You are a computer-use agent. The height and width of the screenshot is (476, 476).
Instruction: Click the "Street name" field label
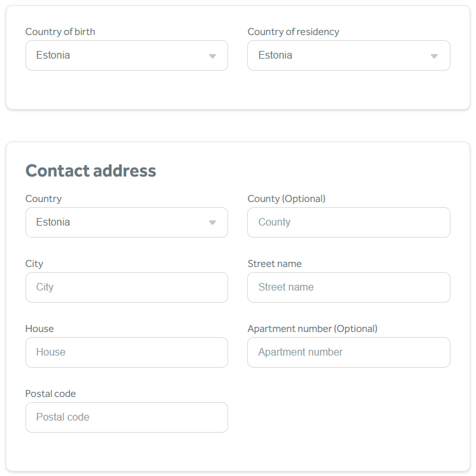[275, 264]
